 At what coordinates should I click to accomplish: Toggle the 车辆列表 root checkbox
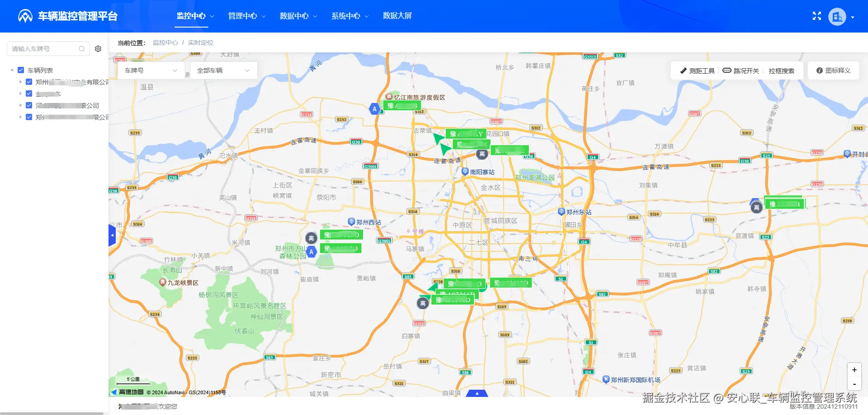click(21, 70)
